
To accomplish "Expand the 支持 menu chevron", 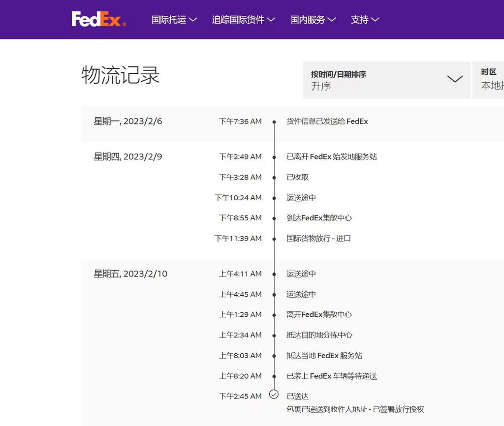I will (x=375, y=20).
